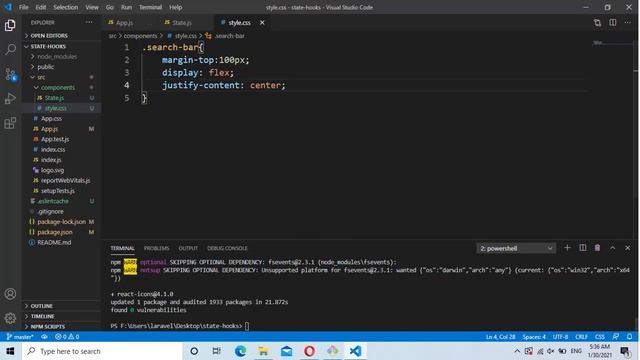Open notifications bell in status bar
This screenshot has height=360, width=640.
[x=630, y=337]
